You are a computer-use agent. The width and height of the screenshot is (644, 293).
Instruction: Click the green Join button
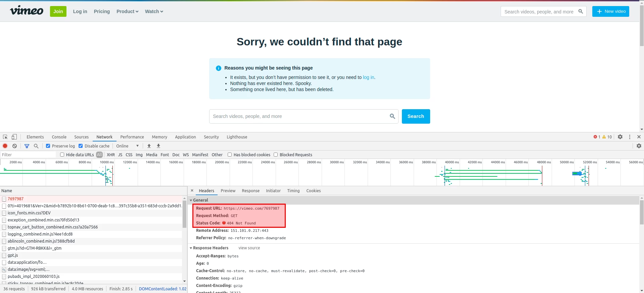tap(58, 11)
